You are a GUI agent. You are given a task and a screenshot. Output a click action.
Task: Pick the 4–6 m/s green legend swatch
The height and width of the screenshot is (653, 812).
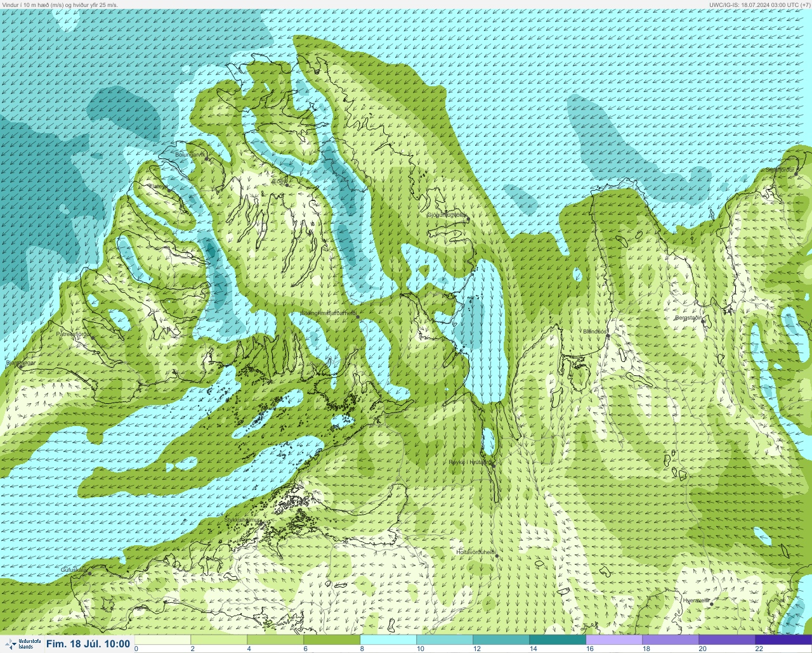click(x=275, y=640)
